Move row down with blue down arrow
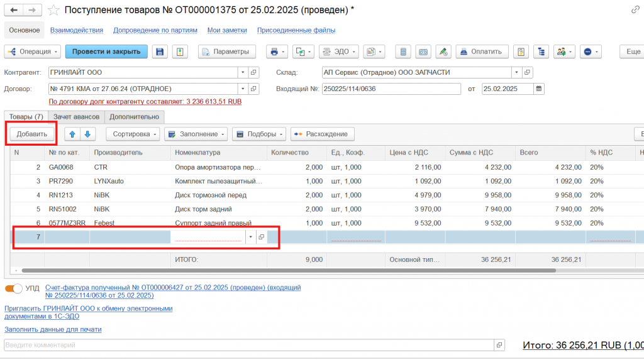This screenshot has height=360, width=644. [87, 134]
